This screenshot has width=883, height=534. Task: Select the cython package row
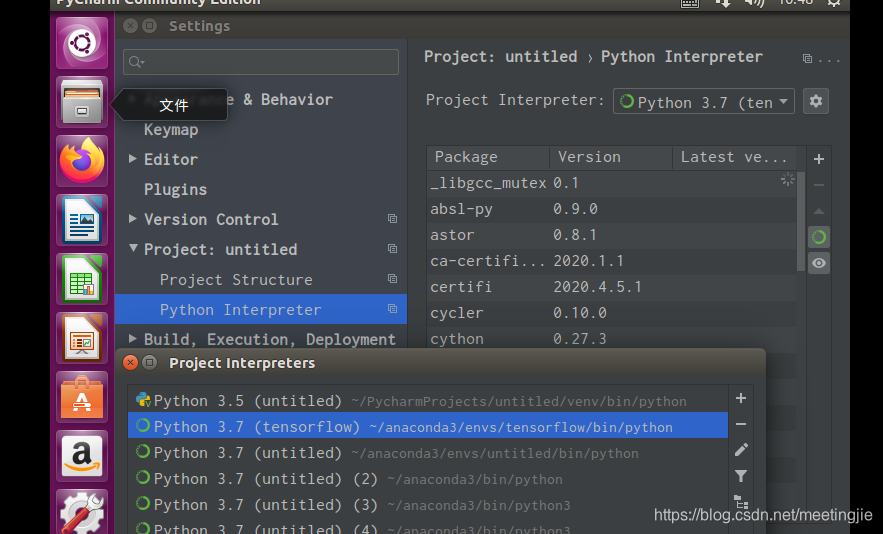tap(612, 339)
